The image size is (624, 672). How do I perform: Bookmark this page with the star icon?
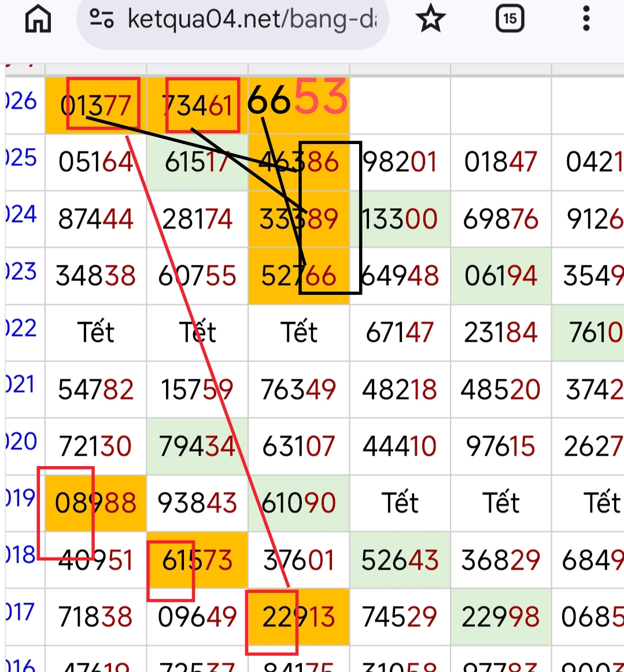(430, 19)
